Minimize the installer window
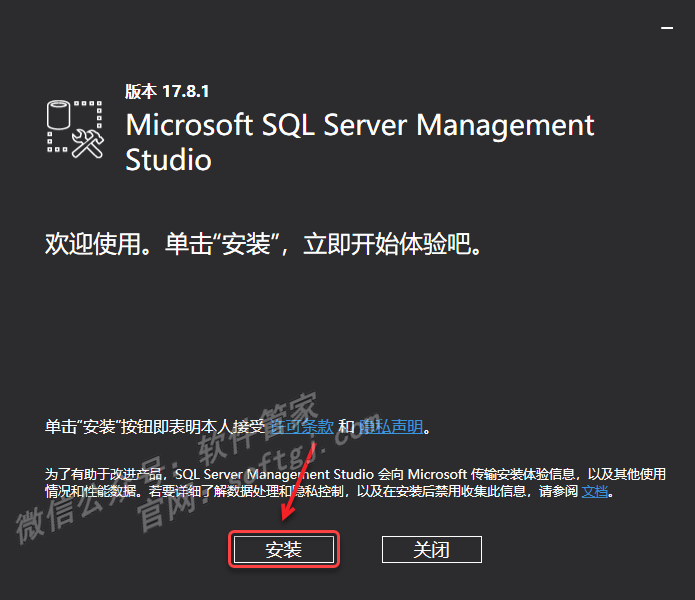The image size is (695, 600). click(x=667, y=28)
